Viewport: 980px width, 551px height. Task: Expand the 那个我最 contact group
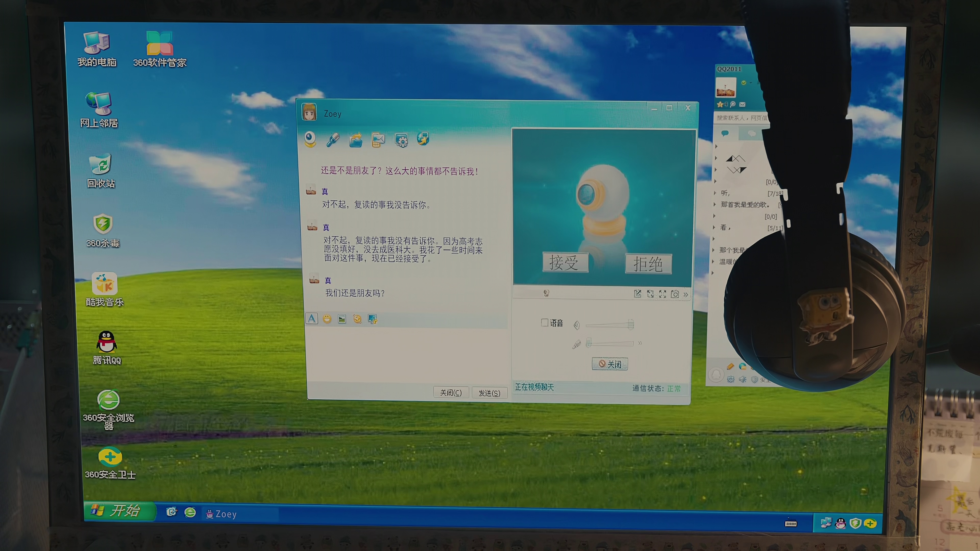713,250
